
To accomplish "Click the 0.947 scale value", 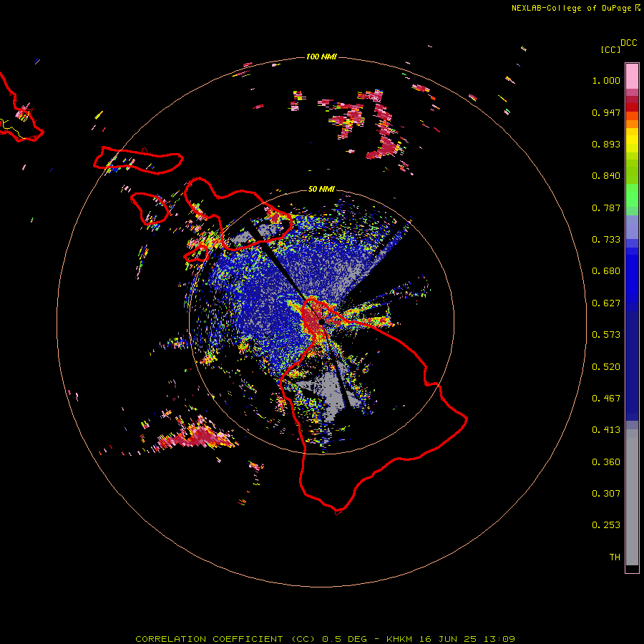I will 606,112.
